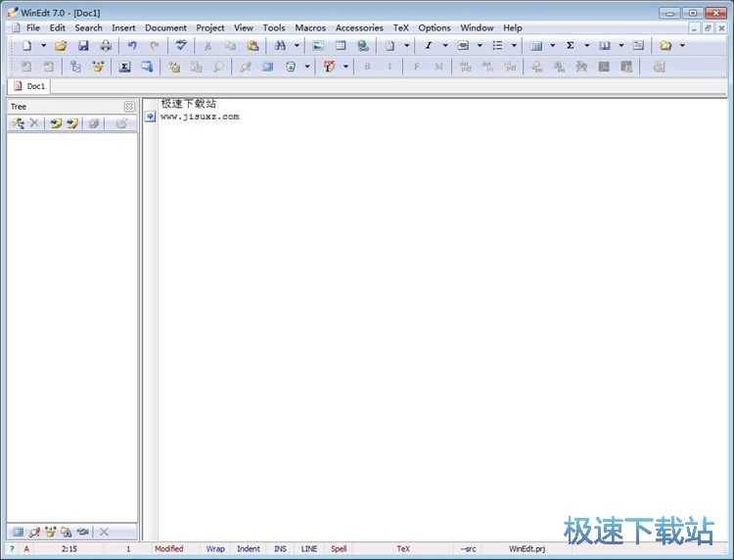Click the bullet list icon
The image size is (734, 560).
point(497,45)
